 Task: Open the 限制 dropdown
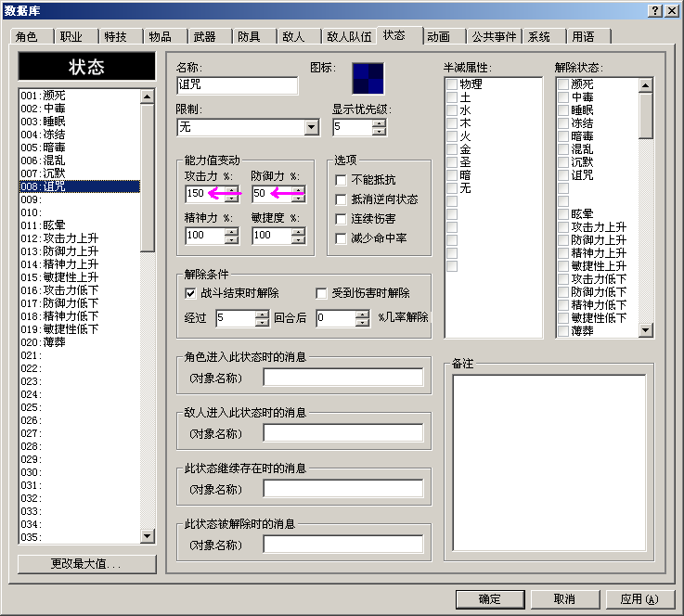tap(311, 127)
